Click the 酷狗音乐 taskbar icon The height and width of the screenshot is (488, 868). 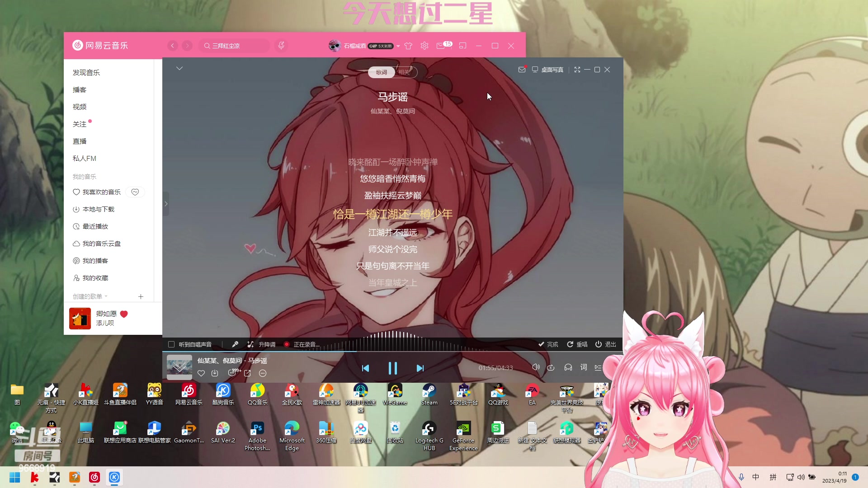(x=114, y=477)
